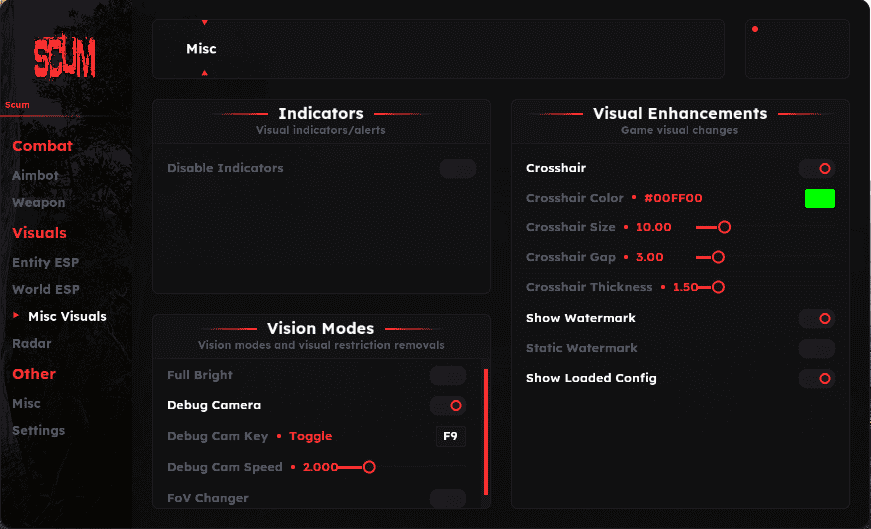Disable the Debug Camera toggle
871x529 pixels.
point(448,406)
